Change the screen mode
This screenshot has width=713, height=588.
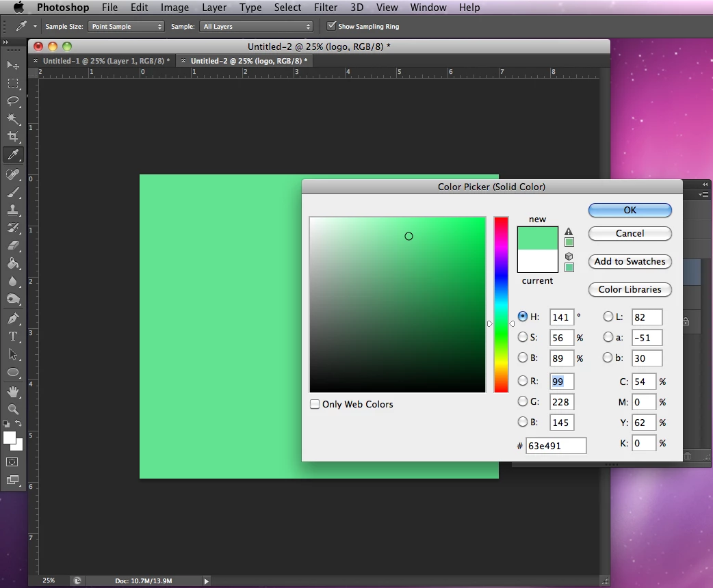(13, 480)
